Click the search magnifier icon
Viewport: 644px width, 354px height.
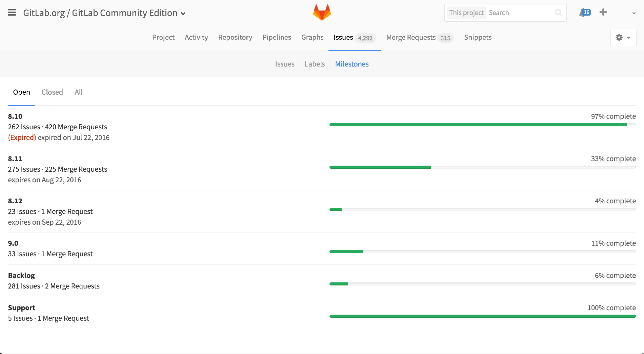pos(558,13)
